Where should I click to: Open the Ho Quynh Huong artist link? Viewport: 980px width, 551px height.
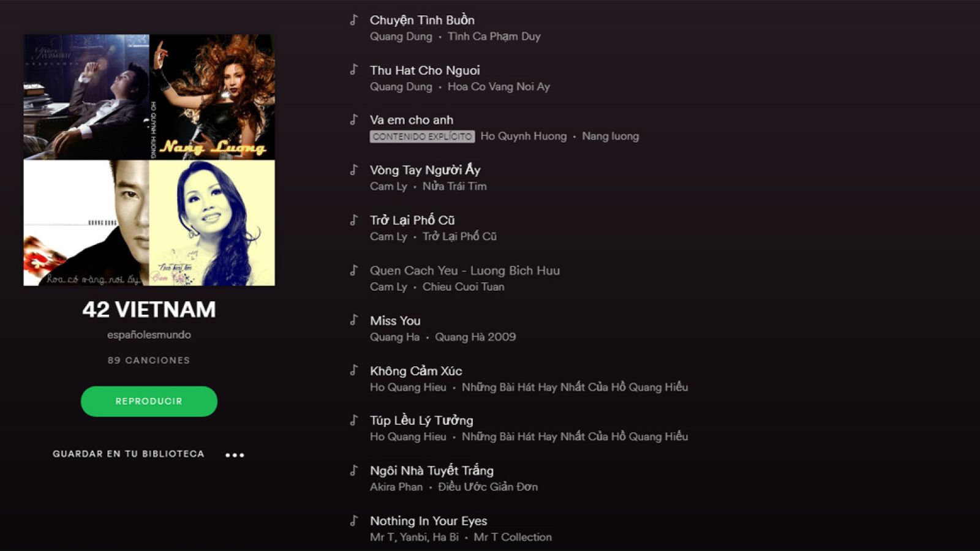coord(524,136)
